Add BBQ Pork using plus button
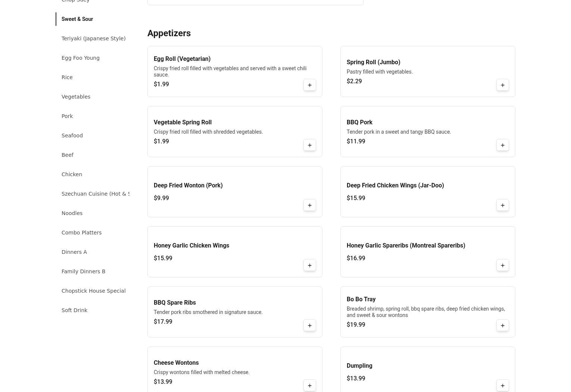The height and width of the screenshot is (392, 571). click(502, 145)
